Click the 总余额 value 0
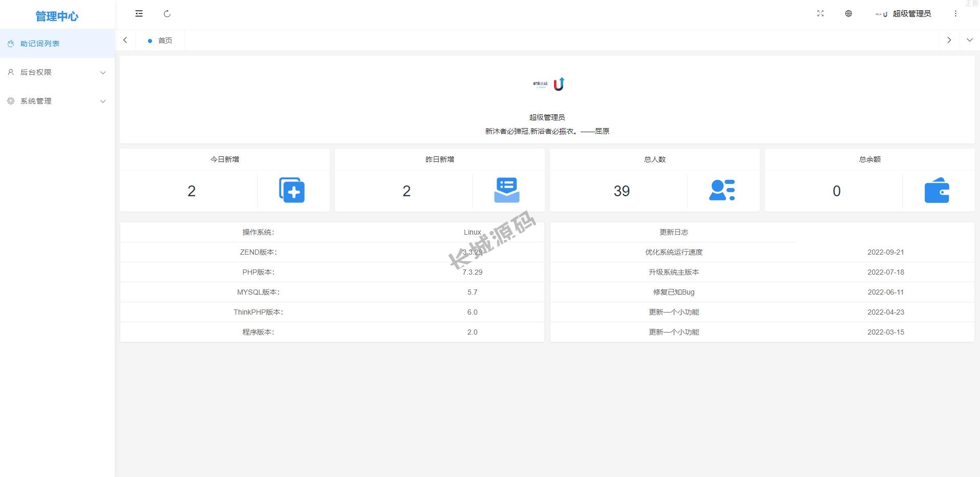Screen dimensions: 980x477 click(x=837, y=191)
